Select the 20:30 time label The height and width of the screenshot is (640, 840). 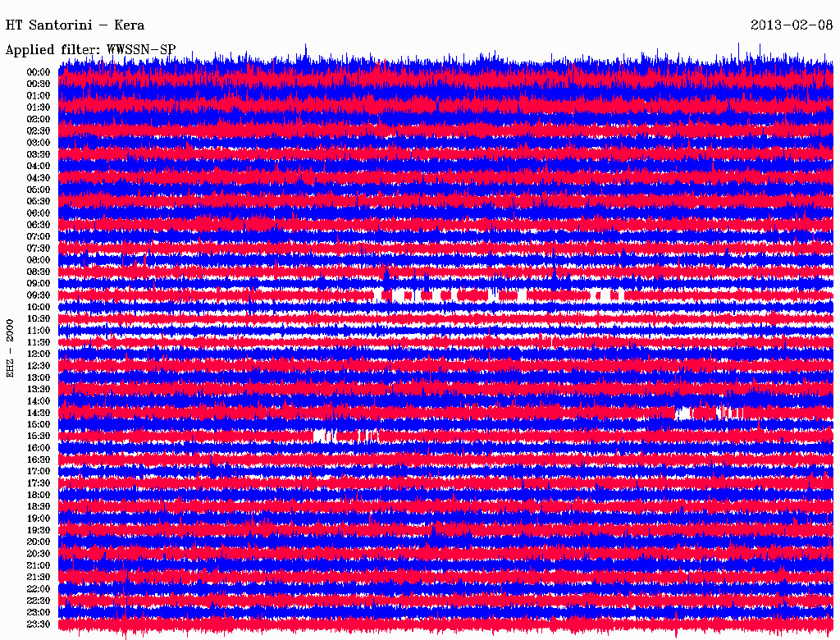click(39, 554)
